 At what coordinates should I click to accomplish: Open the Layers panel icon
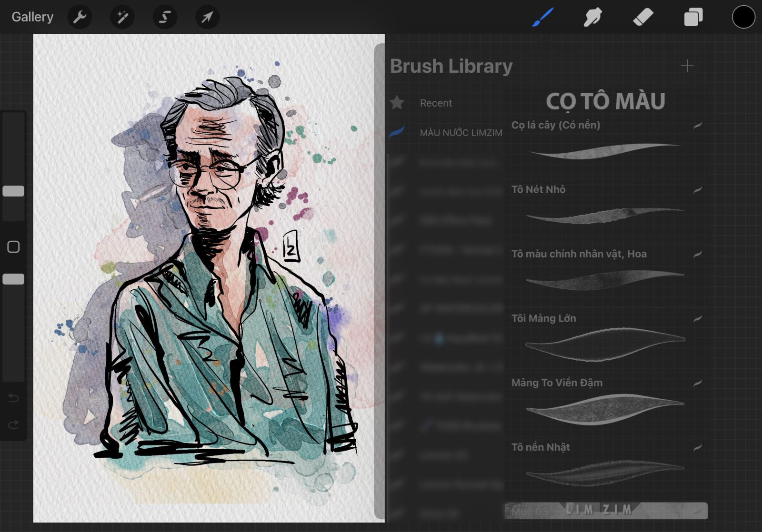tap(693, 18)
